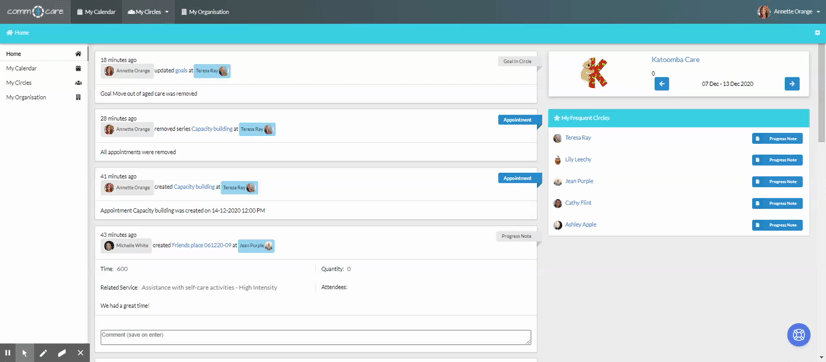This screenshot has width=826, height=362.
Task: Go to next week in Katoomba Care
Action: click(x=792, y=84)
